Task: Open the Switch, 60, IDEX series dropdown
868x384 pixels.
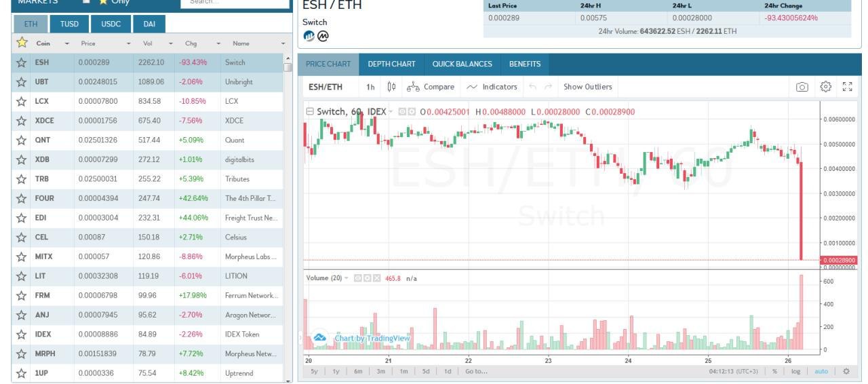Action: pos(391,112)
